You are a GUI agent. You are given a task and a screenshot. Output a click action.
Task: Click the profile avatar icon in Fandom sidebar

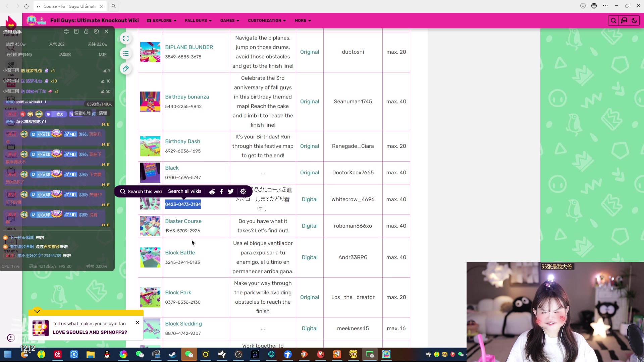11,338
